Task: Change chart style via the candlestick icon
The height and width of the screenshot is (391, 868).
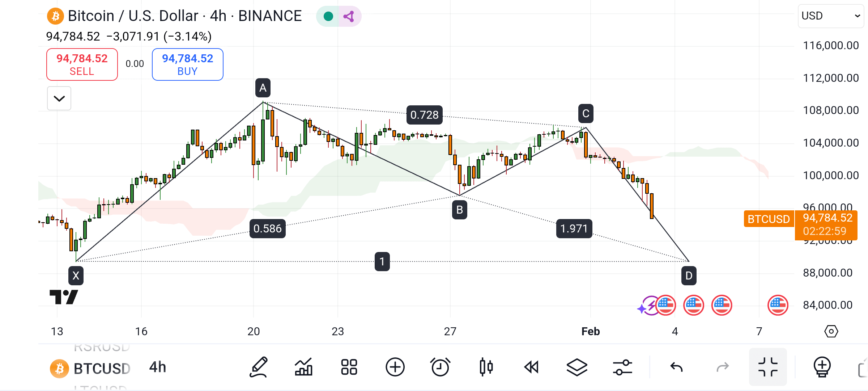Action: coord(486,367)
